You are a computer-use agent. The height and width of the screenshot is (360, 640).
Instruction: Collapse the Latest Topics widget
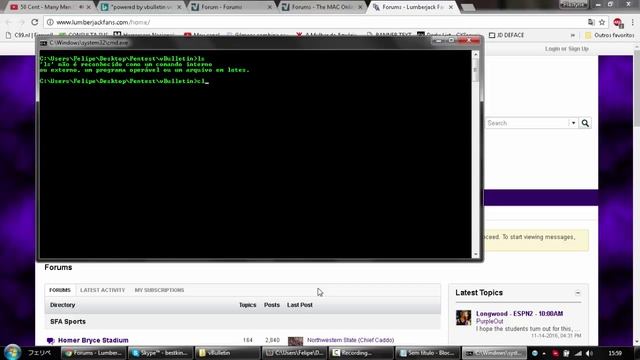(578, 293)
